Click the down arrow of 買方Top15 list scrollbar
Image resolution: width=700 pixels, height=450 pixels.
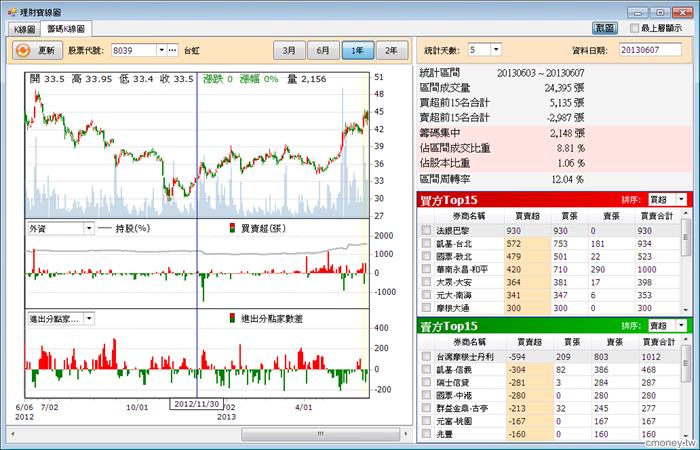tap(686, 309)
